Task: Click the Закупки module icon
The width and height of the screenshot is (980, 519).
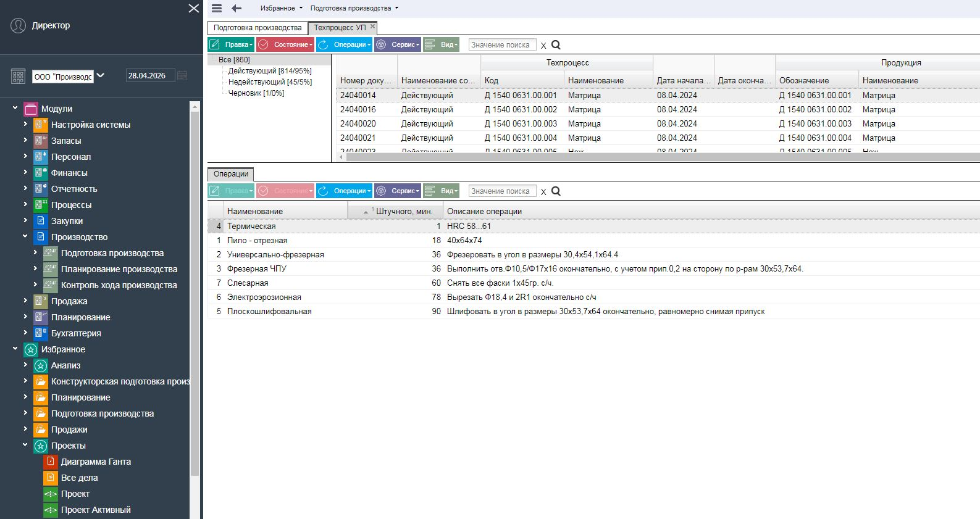Action: (x=41, y=221)
